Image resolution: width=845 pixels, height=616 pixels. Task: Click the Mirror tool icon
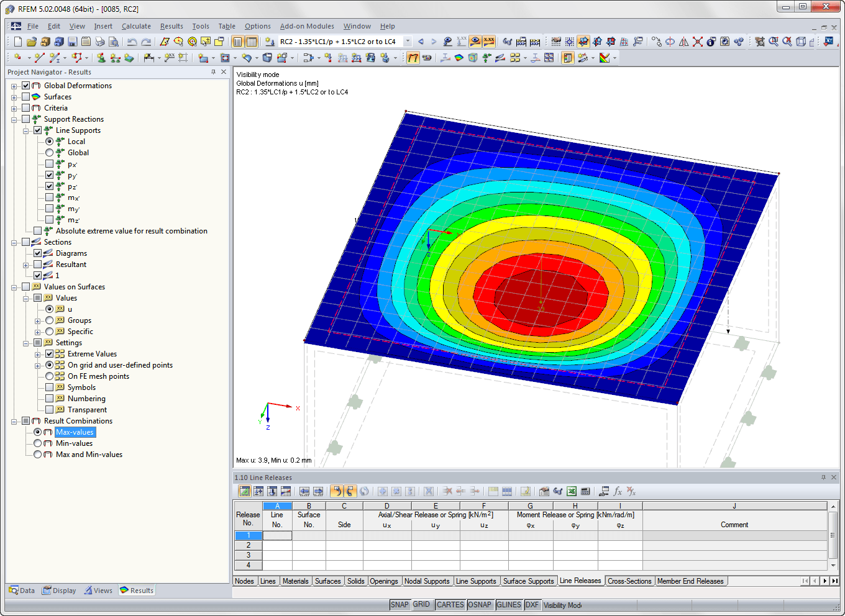coord(683,42)
